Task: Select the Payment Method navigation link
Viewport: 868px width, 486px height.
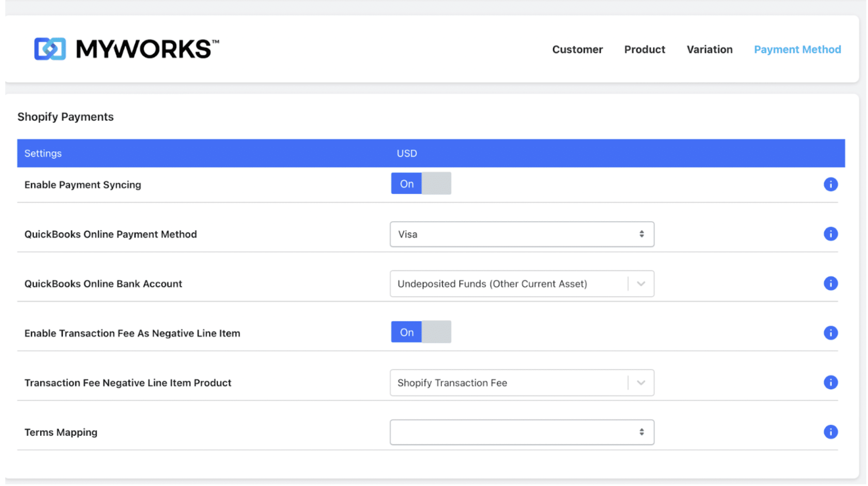Action: tap(797, 49)
